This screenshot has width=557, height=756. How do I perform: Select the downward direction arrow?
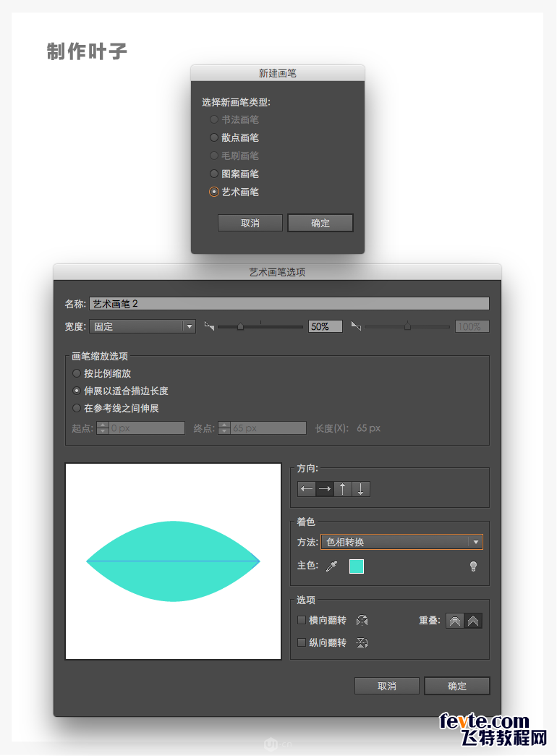point(361,489)
